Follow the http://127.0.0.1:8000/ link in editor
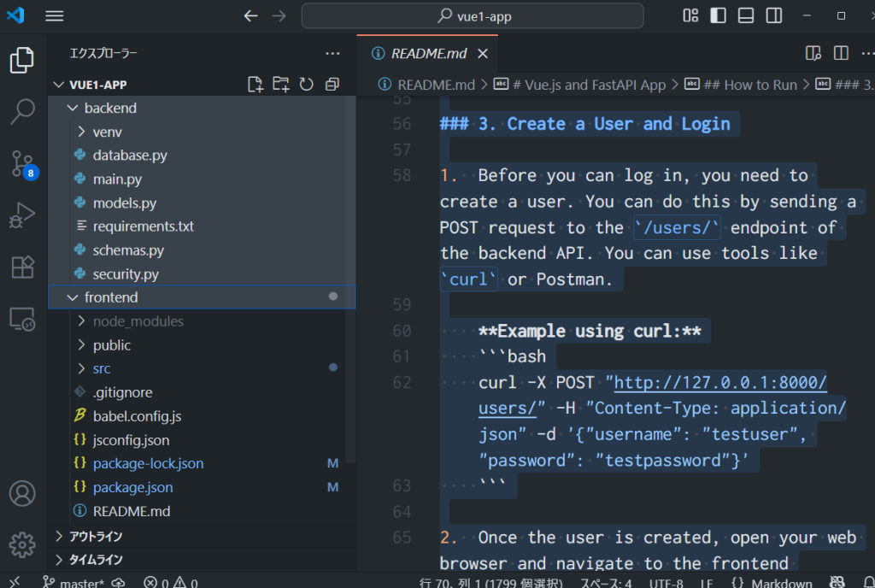Viewport: 875px width, 588px height. coord(719,383)
